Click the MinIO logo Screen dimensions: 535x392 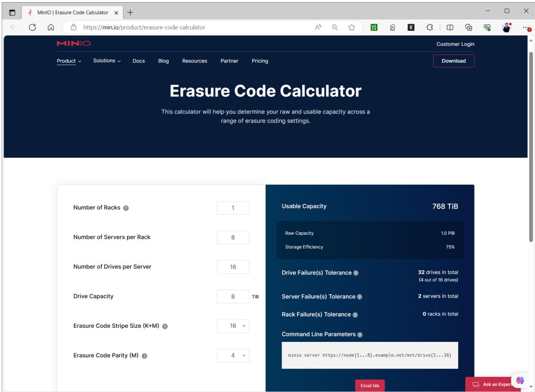[x=73, y=44]
